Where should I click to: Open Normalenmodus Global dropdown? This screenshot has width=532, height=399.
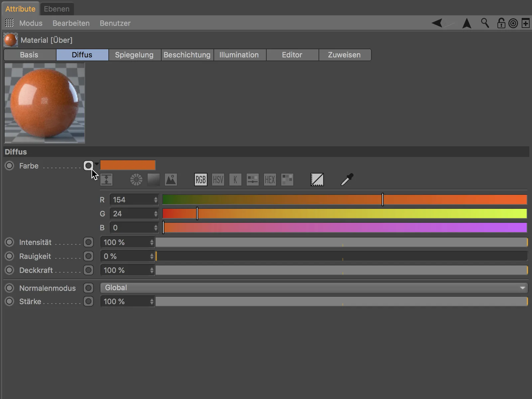coord(314,288)
